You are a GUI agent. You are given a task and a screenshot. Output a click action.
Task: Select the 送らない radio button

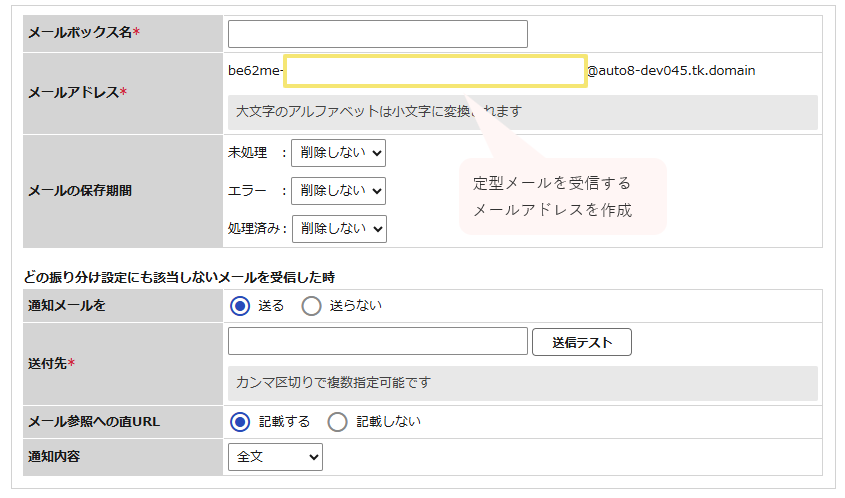coord(311,306)
